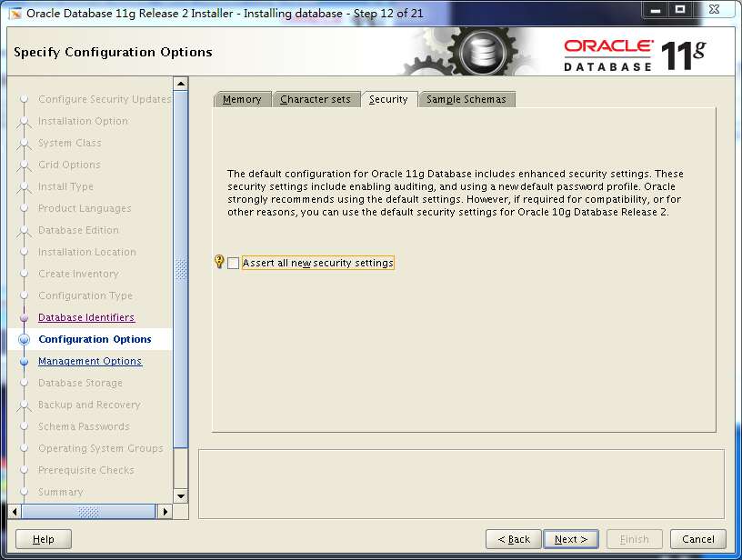Click the Configuration Options step node marker

click(x=25, y=339)
